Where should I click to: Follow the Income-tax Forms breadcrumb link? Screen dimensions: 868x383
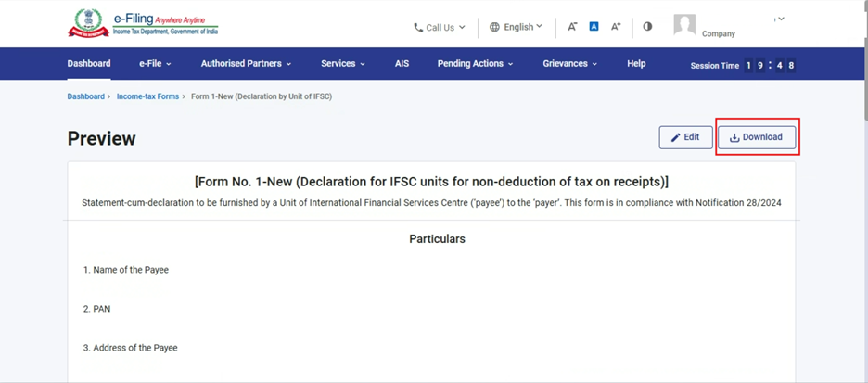[x=147, y=96]
